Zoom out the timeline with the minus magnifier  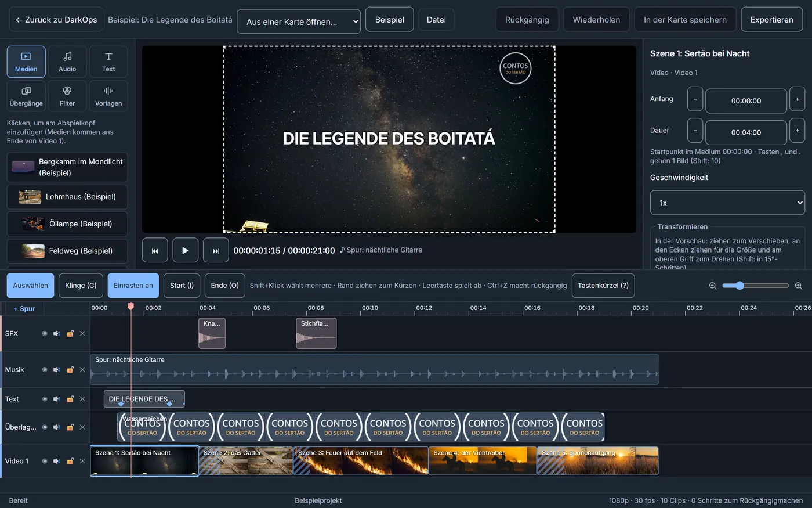tap(713, 286)
